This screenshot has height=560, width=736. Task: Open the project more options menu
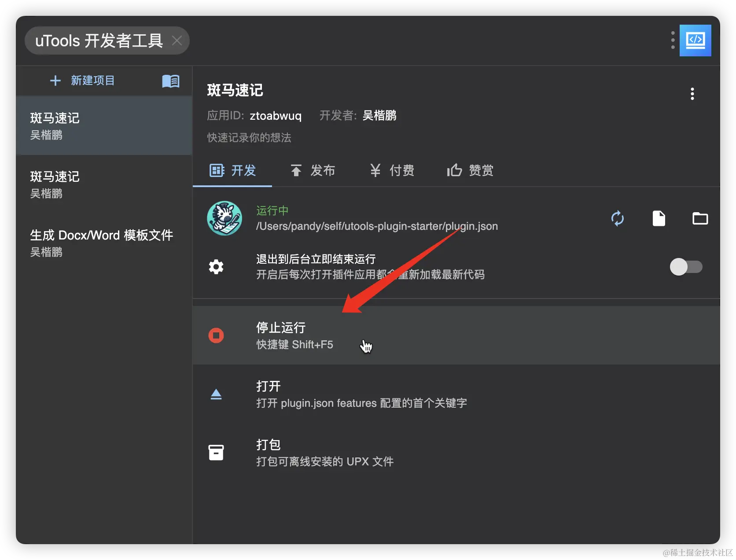(692, 94)
